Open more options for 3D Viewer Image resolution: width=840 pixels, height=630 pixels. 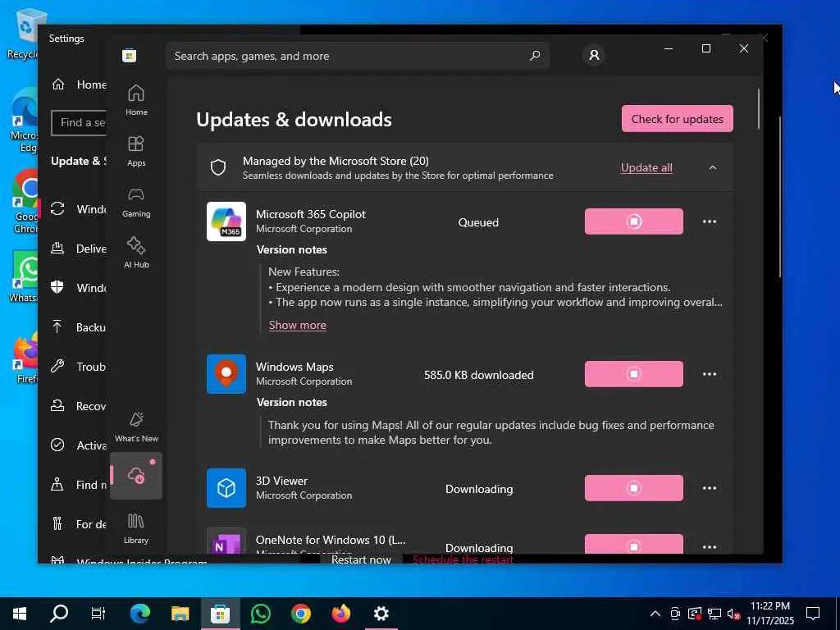coord(710,488)
